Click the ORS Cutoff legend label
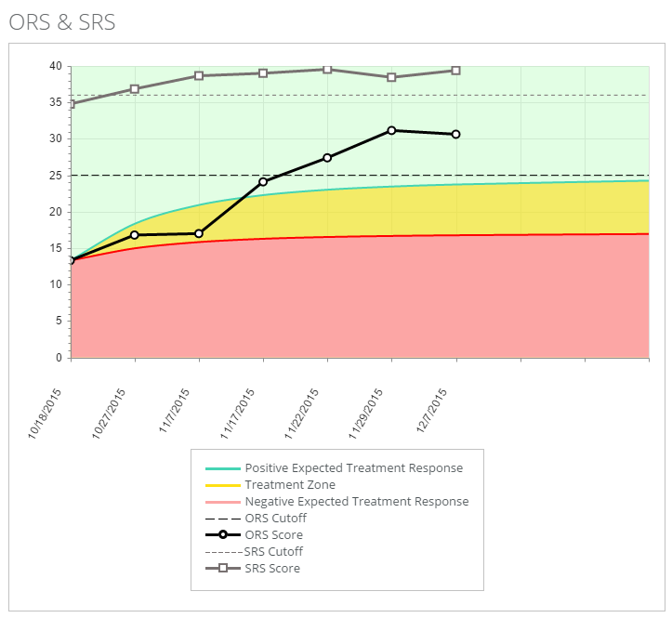 tap(275, 519)
